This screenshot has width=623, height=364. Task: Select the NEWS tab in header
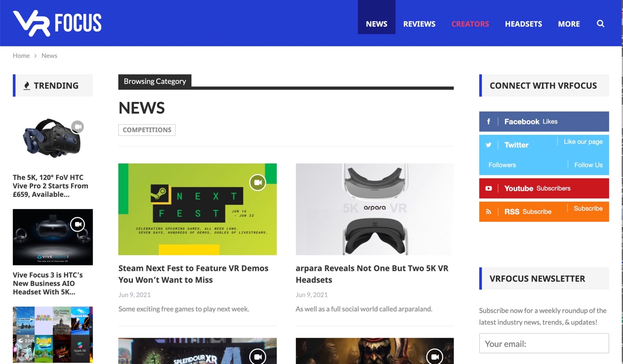pyautogui.click(x=376, y=24)
